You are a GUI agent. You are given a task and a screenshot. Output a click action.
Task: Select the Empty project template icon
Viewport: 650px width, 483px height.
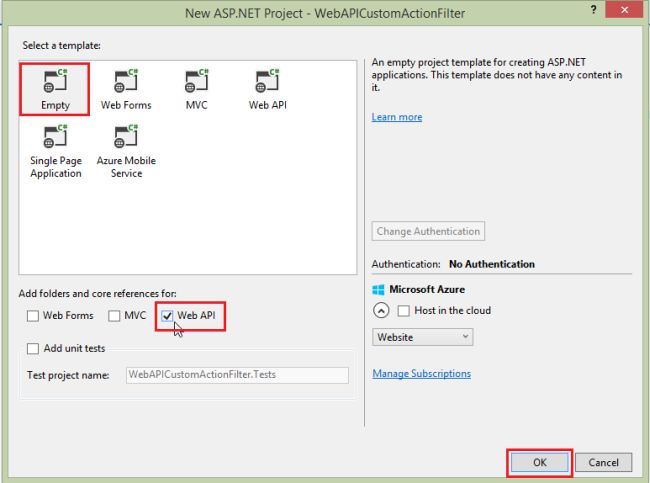(55, 80)
